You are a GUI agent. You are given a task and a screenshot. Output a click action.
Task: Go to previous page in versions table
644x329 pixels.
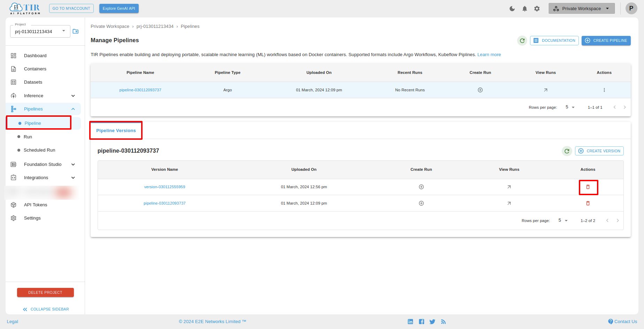[607, 221]
